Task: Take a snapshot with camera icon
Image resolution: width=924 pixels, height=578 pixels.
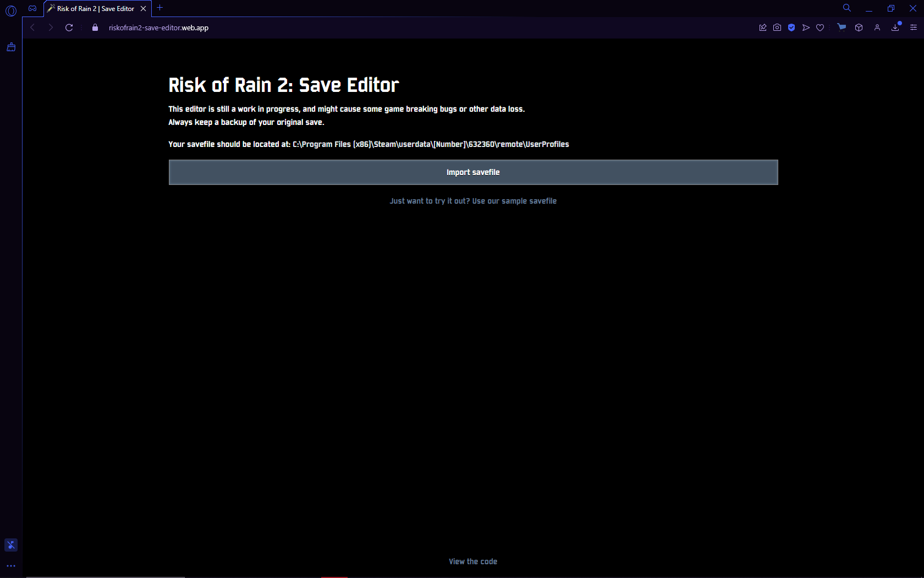Action: tap(777, 28)
